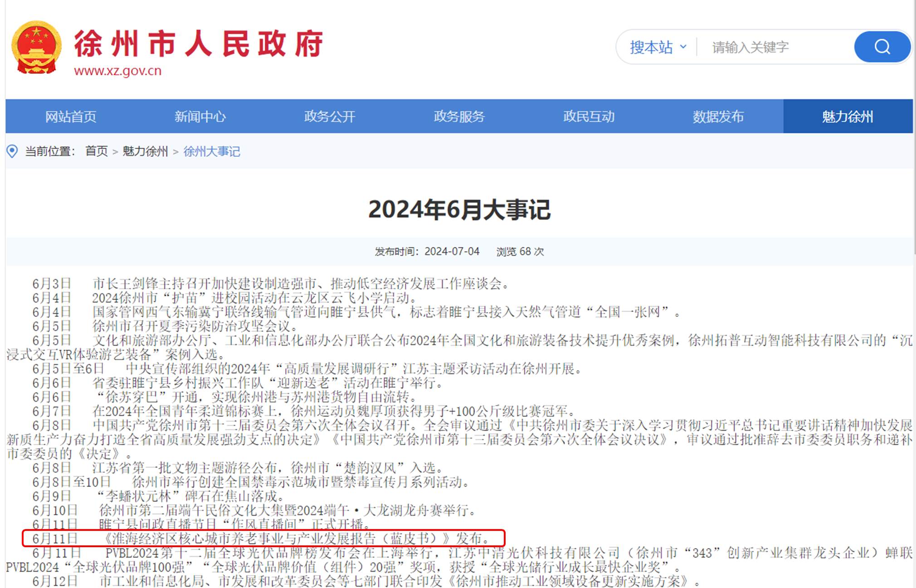Open the 政民互动 menu item
The height and width of the screenshot is (588, 916).
589,117
